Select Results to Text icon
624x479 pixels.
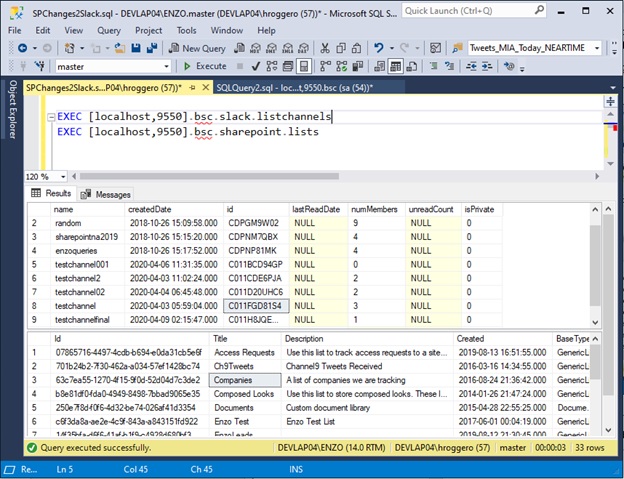coord(379,66)
